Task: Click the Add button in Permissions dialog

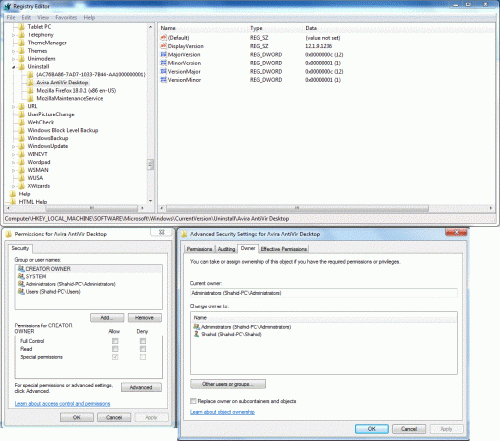Action: click(107, 318)
